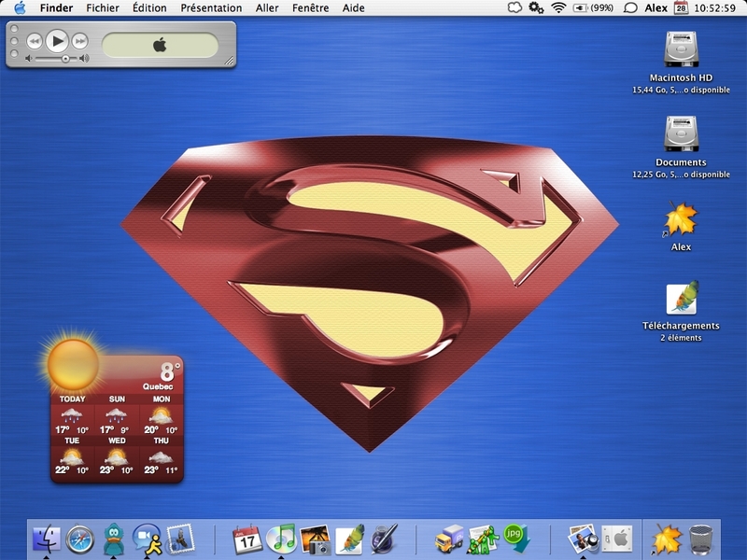The height and width of the screenshot is (560, 747).
Task: Skip to next track in mini player
Action: point(80,41)
